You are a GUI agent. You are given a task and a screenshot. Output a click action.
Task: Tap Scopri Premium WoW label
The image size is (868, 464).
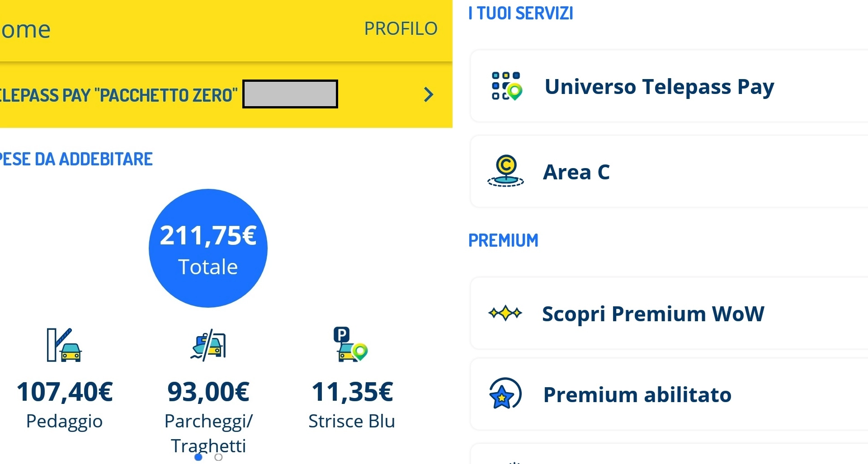coord(653,314)
